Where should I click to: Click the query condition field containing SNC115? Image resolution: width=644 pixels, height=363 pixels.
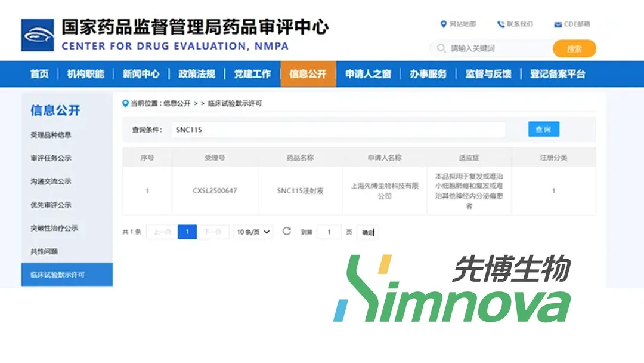pos(338,130)
